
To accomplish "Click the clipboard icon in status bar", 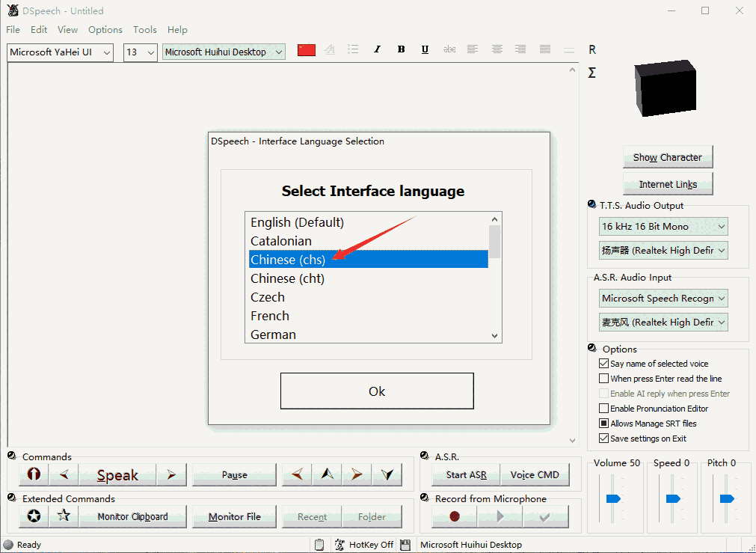I will pyautogui.click(x=319, y=545).
